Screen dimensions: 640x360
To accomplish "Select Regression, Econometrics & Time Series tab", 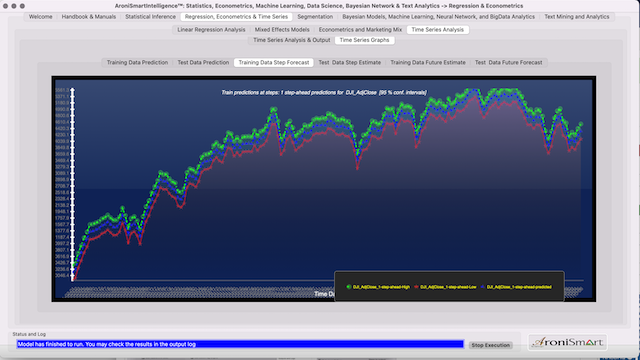I will [x=236, y=17].
